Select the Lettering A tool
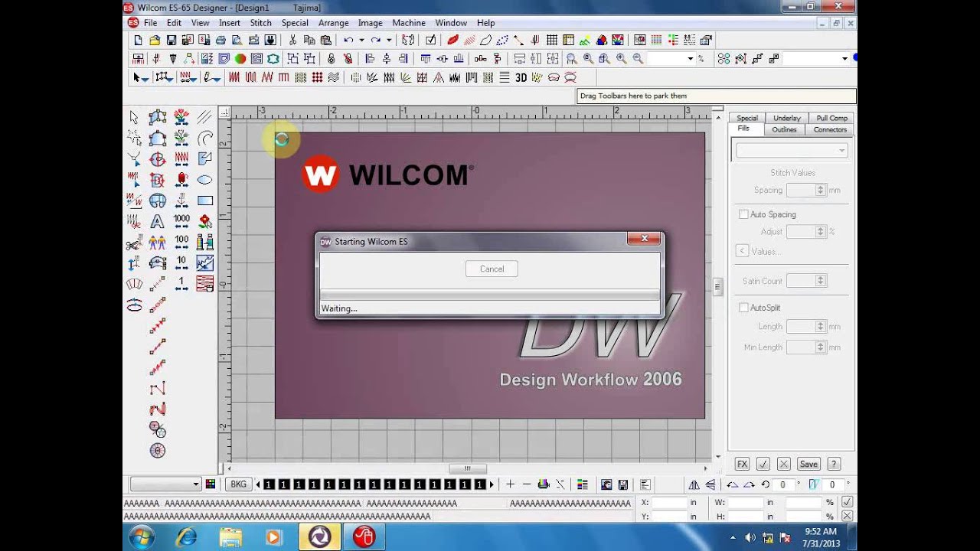Image resolution: width=980 pixels, height=551 pixels. [157, 221]
